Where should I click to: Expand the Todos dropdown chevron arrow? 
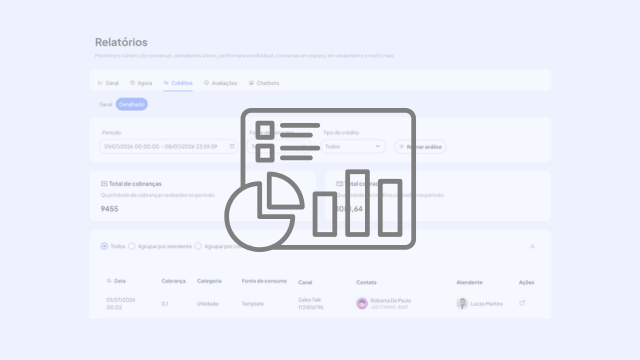[x=378, y=146]
